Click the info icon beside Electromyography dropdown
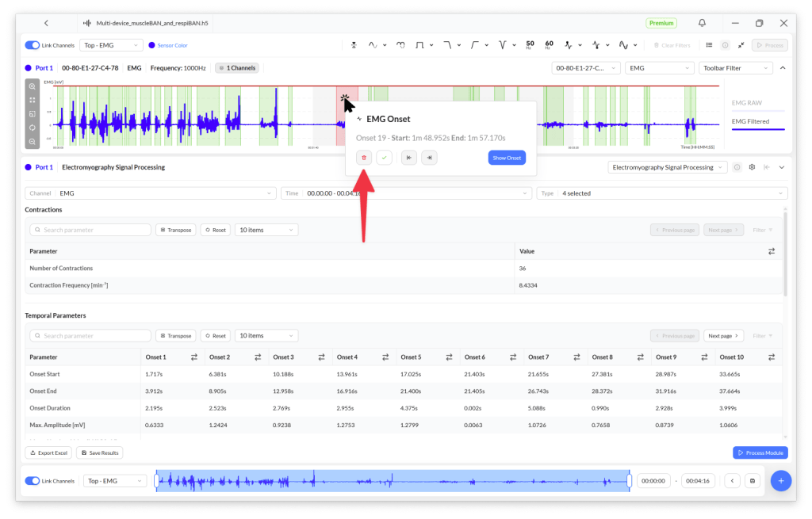Viewport: 812px width, 519px height. click(737, 167)
